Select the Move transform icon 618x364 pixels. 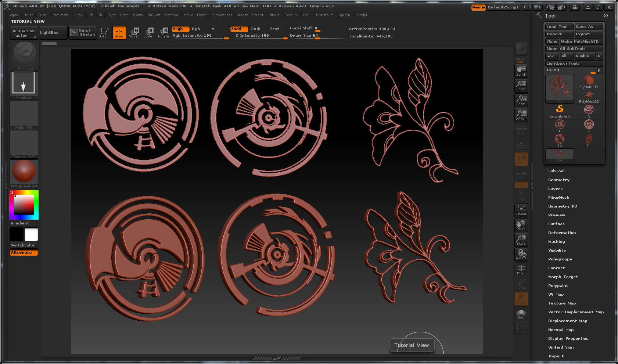click(133, 32)
